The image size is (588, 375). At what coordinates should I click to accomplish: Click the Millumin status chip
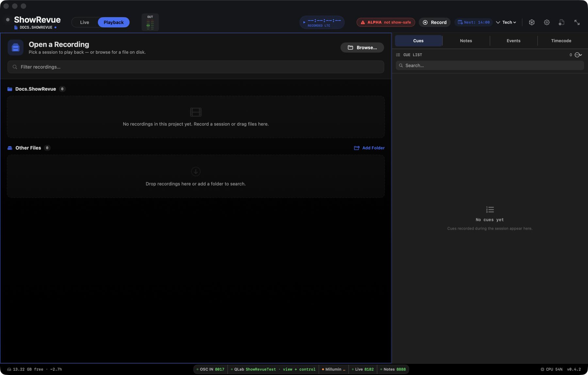334,369
